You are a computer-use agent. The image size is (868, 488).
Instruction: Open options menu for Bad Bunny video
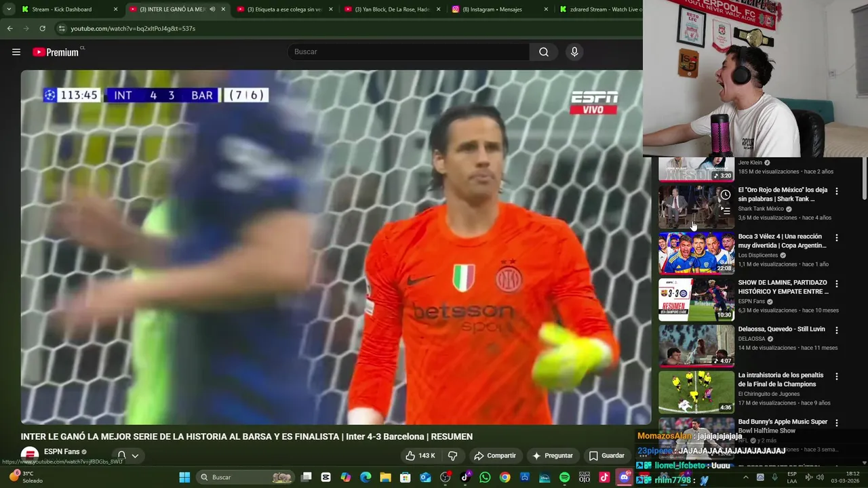tap(836, 423)
